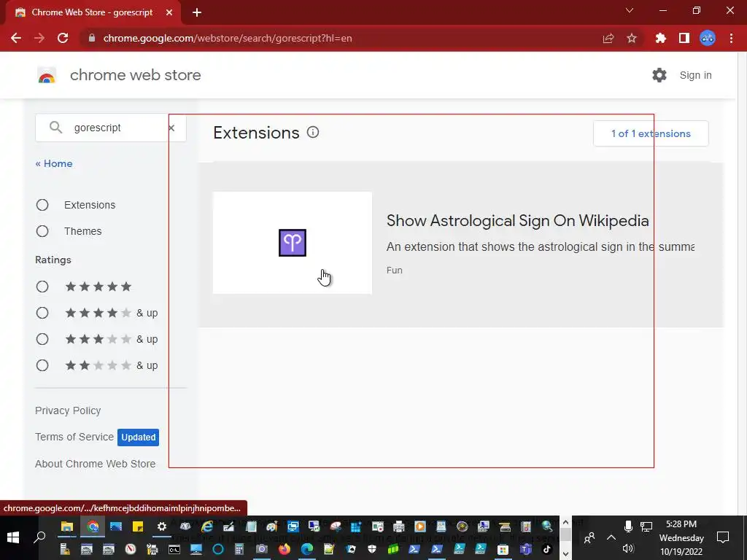This screenshot has width=747, height=560.
Task: Open the Chrome side panel
Action: tap(684, 38)
